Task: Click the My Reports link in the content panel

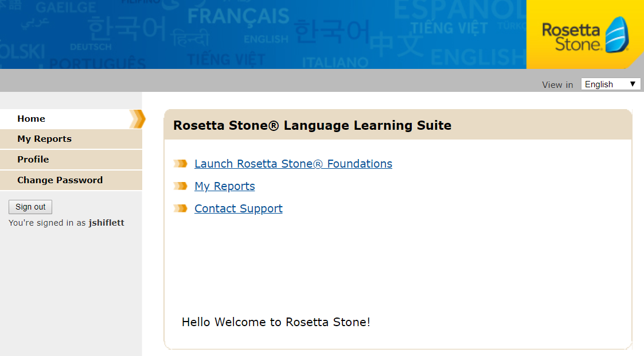Action: click(224, 186)
